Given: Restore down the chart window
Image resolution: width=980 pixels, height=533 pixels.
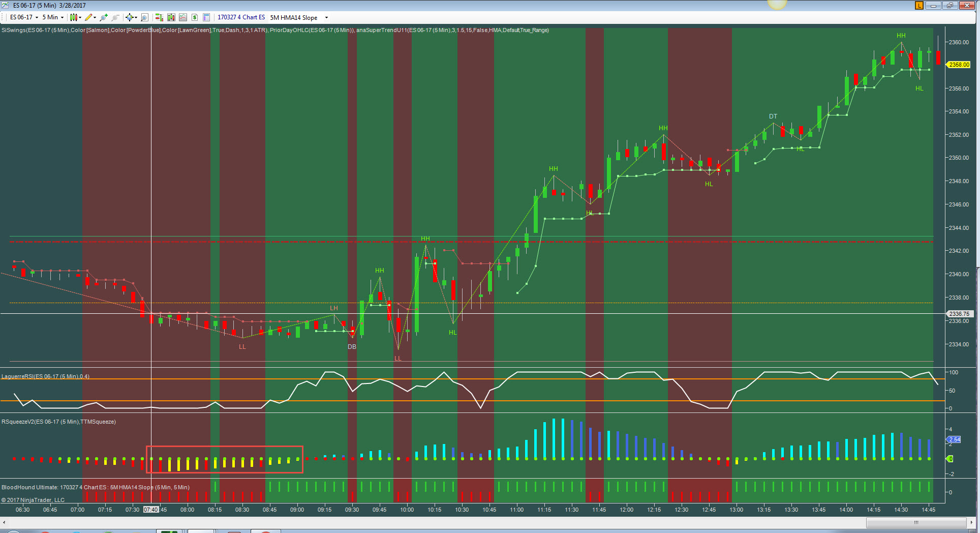Looking at the screenshot, I should pos(950,6).
